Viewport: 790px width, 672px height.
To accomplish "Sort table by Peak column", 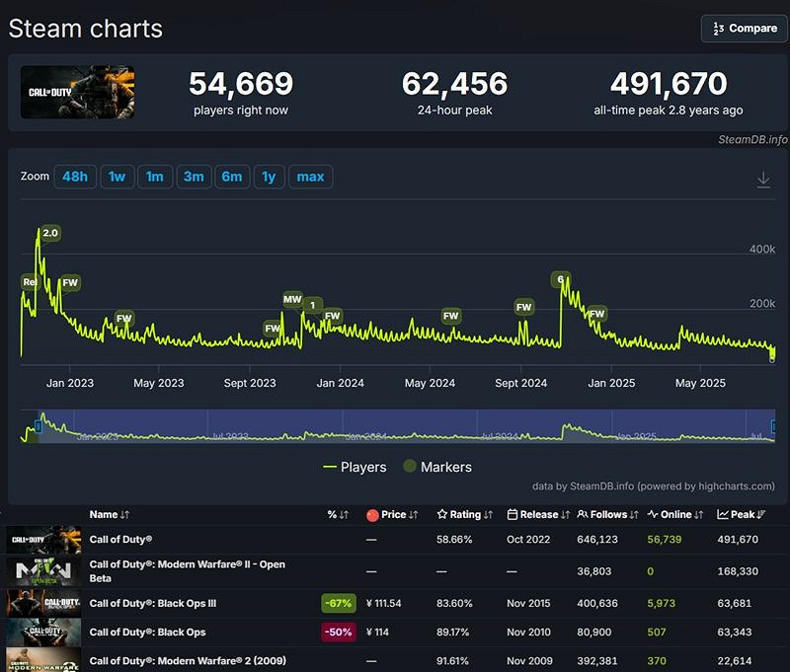I will (x=741, y=514).
